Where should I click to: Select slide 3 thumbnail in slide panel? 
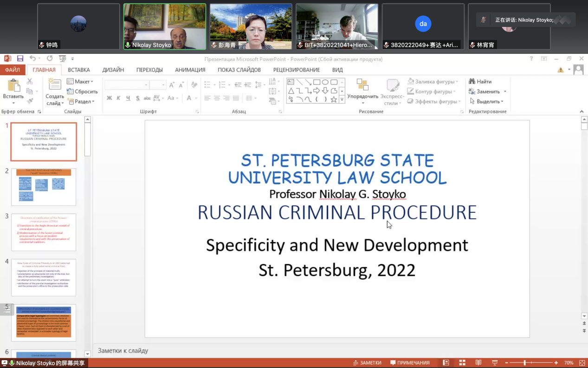(x=44, y=232)
